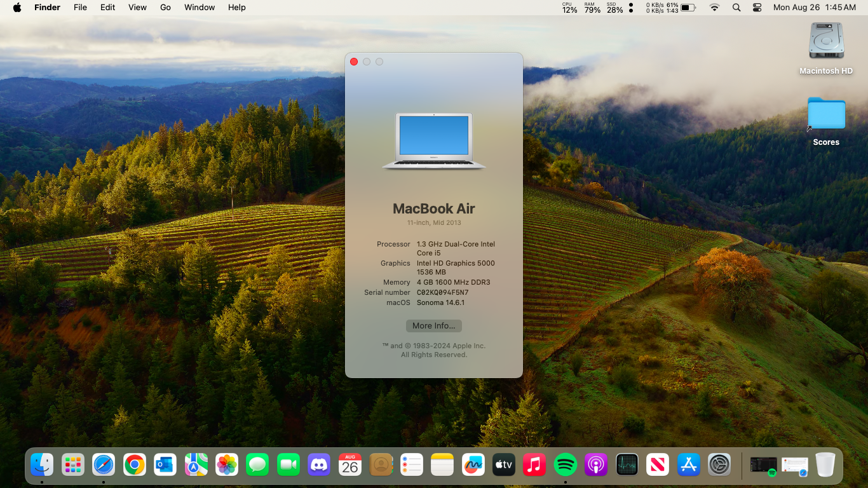This screenshot has height=488, width=868.
Task: Launch FaceTime from the Dock
Action: (288, 465)
